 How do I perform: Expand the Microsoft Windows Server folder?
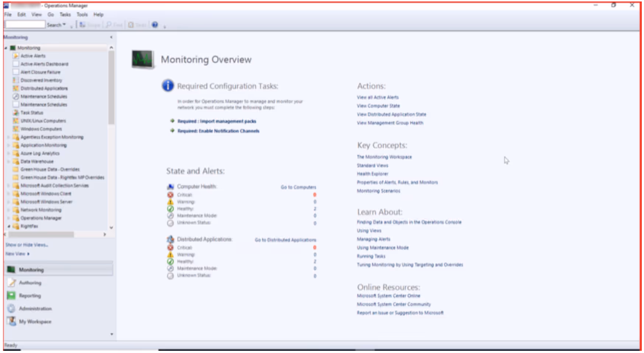click(x=9, y=202)
